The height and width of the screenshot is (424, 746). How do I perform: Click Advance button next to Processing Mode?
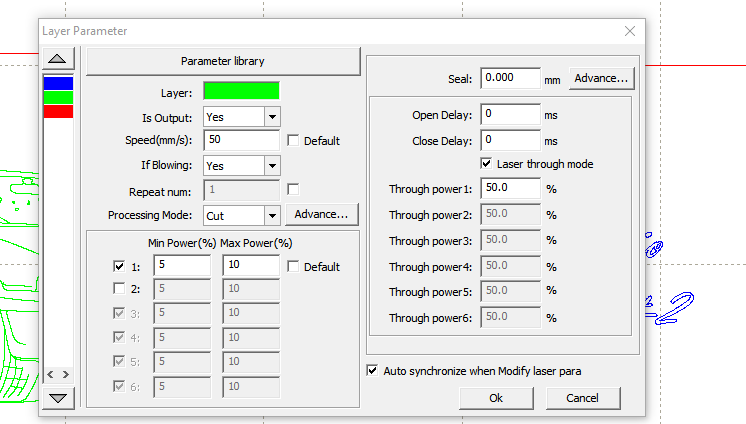point(321,215)
